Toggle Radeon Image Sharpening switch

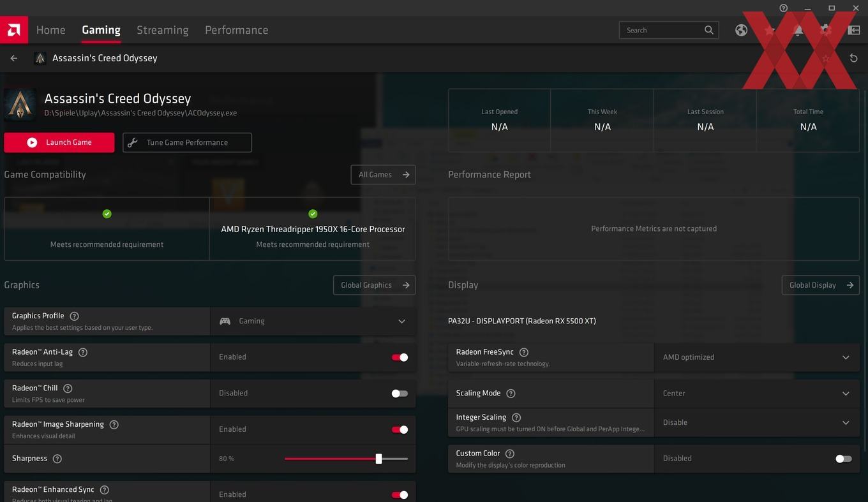[x=400, y=429]
